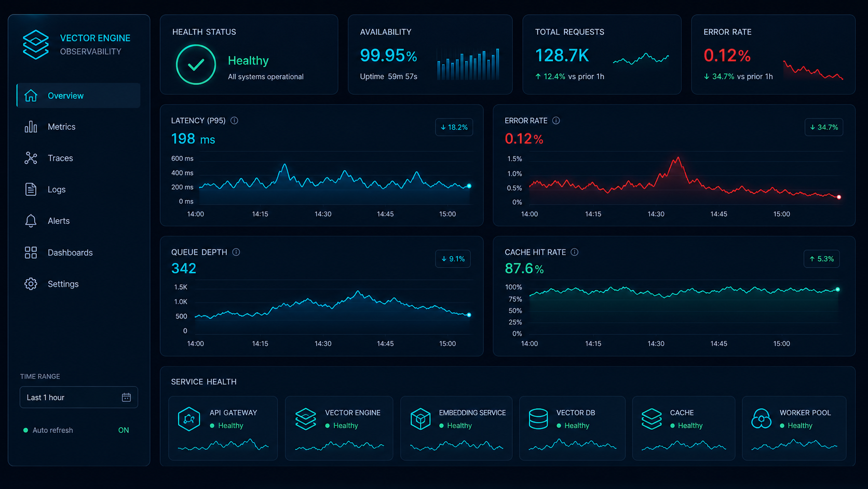The image size is (868, 489).
Task: Click the Service Health section heading
Action: coord(204,382)
